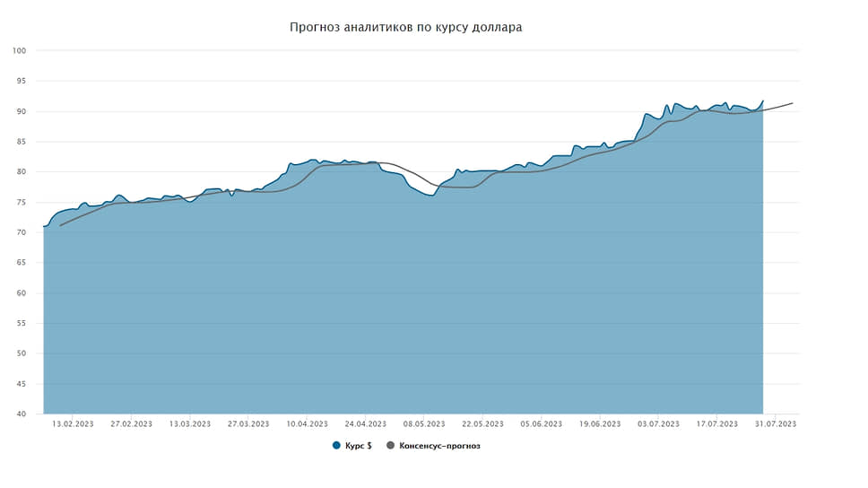This screenshot has width=868, height=488.
Task: Click the y-axis value label 75
Action: pos(21,202)
